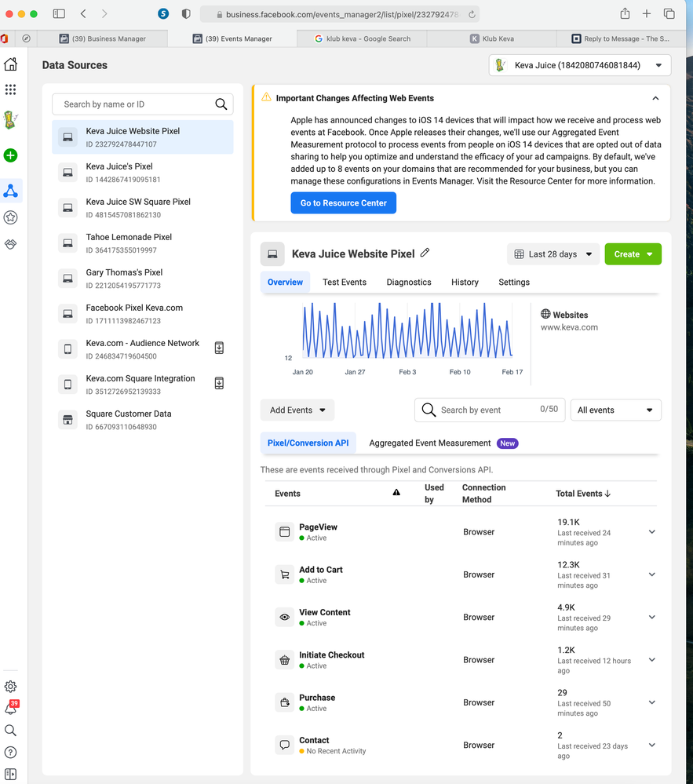Open the nine-dot all tools menu
Viewport: 693px width, 784px height.
(x=11, y=90)
